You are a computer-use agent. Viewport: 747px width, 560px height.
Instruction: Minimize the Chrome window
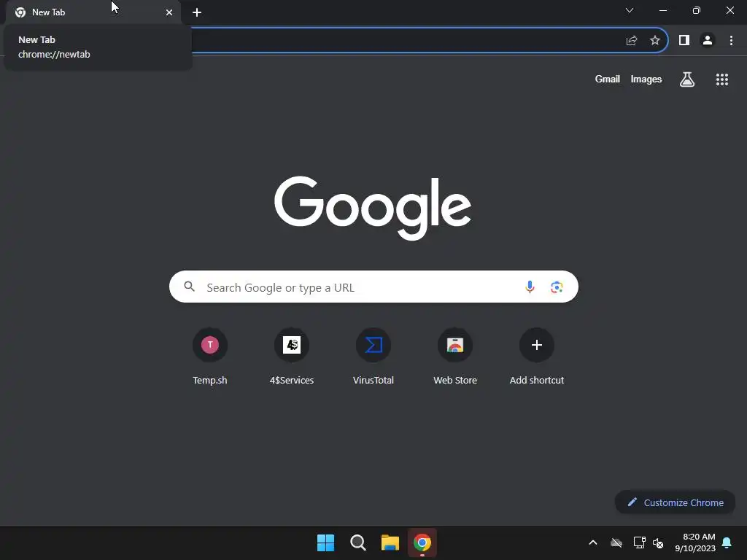click(x=662, y=10)
